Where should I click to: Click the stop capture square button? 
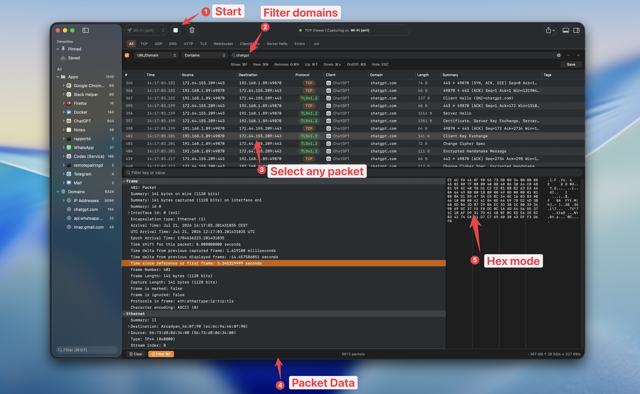coord(176,30)
